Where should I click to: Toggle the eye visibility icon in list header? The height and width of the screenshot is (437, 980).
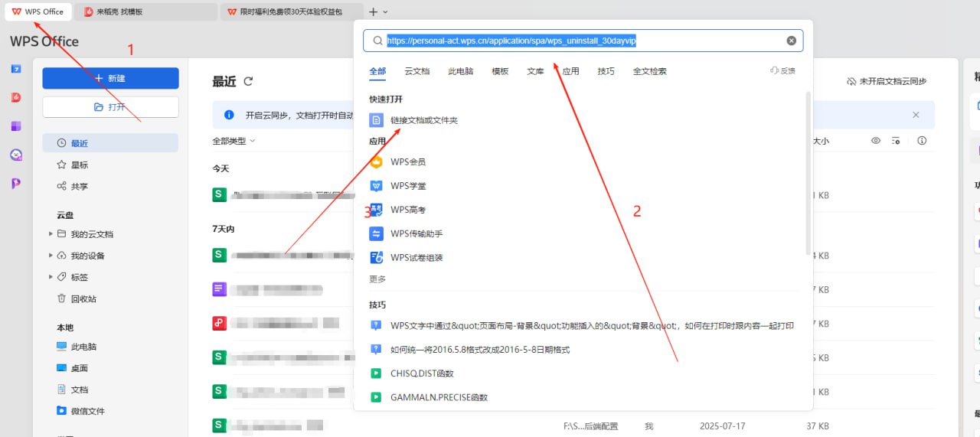tap(876, 141)
